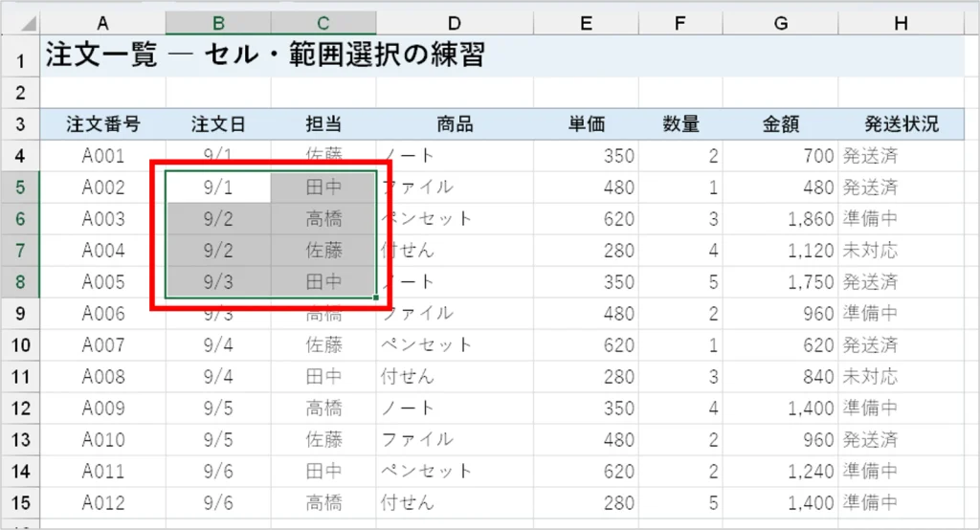
Task: Click cell A010
Action: pos(103,439)
